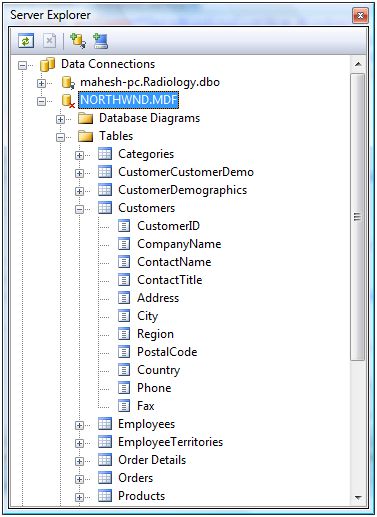Image resolution: width=377 pixels, height=517 pixels.
Task: Click the CustomerDemographics table icon
Action: (105, 190)
